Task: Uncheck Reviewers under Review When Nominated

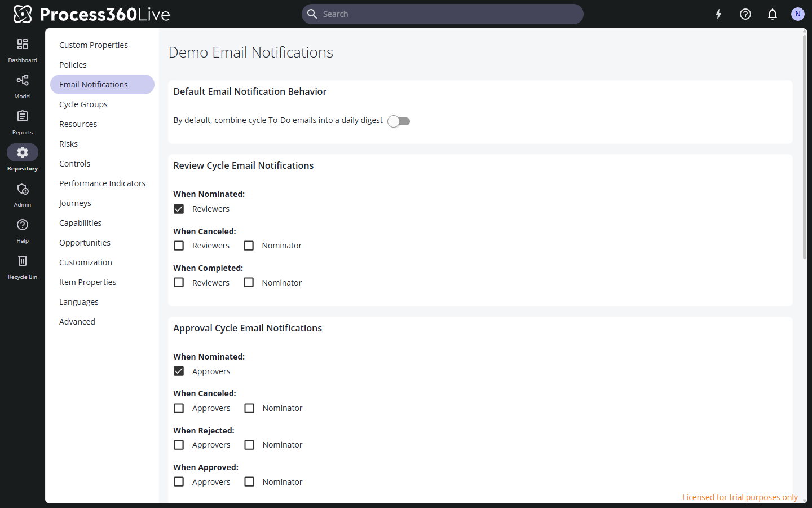Action: [x=179, y=209]
